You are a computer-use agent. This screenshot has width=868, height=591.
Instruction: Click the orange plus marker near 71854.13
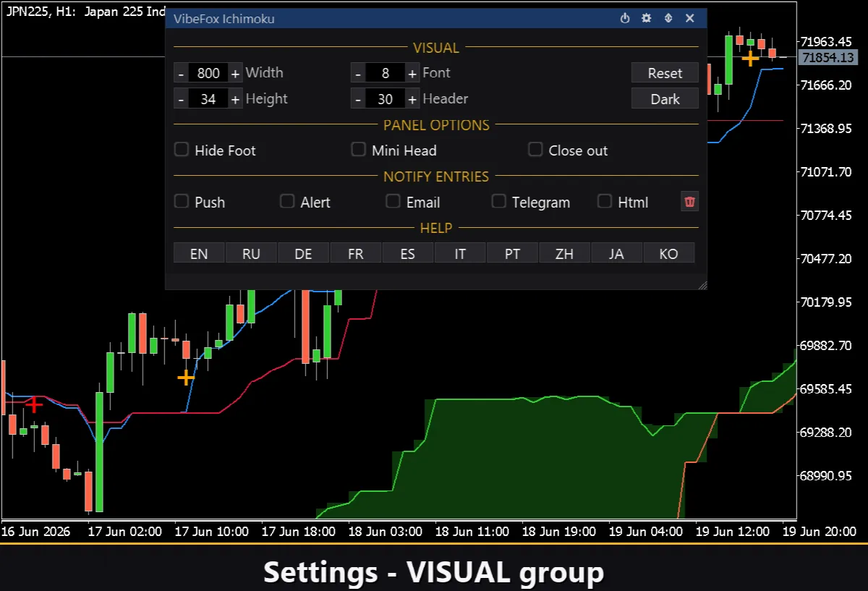point(751,57)
